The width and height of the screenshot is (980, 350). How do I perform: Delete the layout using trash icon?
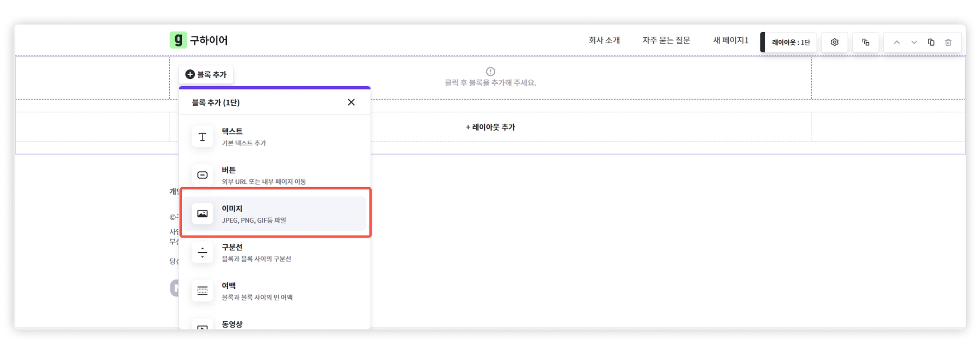(948, 42)
